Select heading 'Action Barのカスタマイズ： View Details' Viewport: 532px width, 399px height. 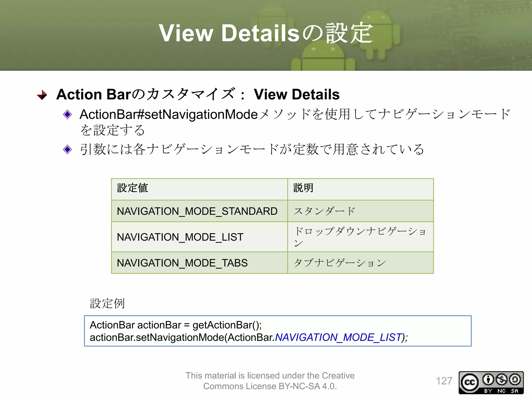point(198,94)
